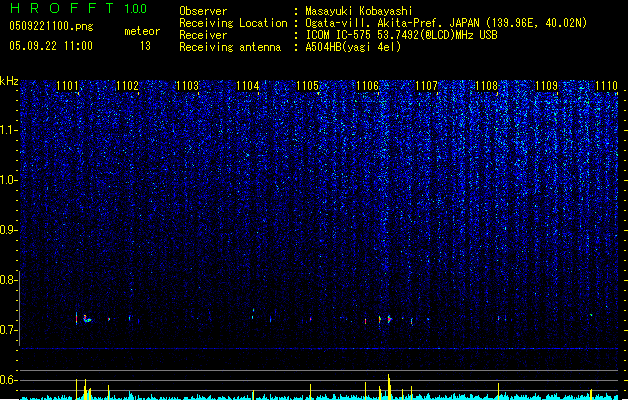Click the meteor echo just after 1101
This screenshot has width=629, height=400.
pyautogui.click(x=77, y=319)
